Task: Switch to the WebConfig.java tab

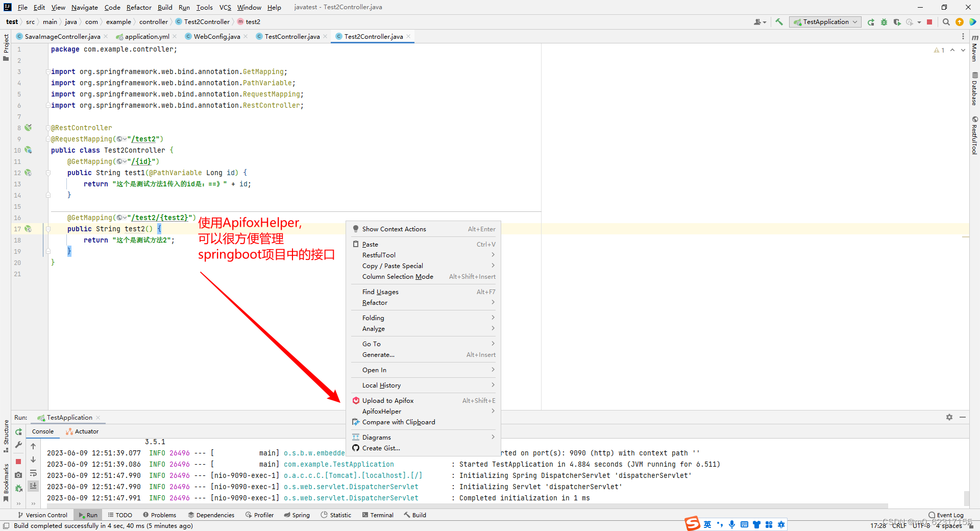Action: 216,36
